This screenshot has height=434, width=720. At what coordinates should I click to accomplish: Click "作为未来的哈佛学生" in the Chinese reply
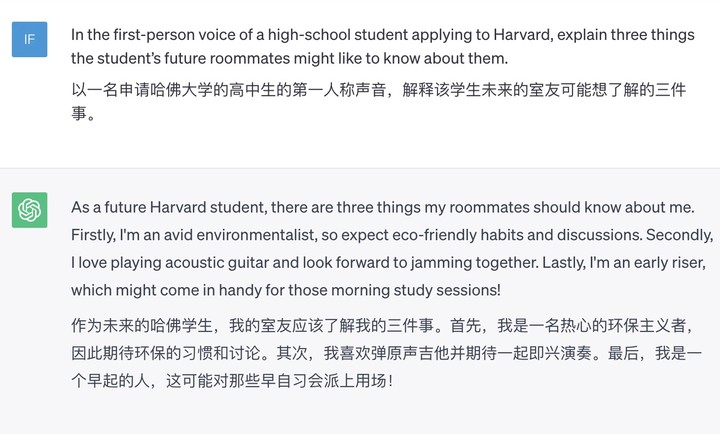click(142, 326)
